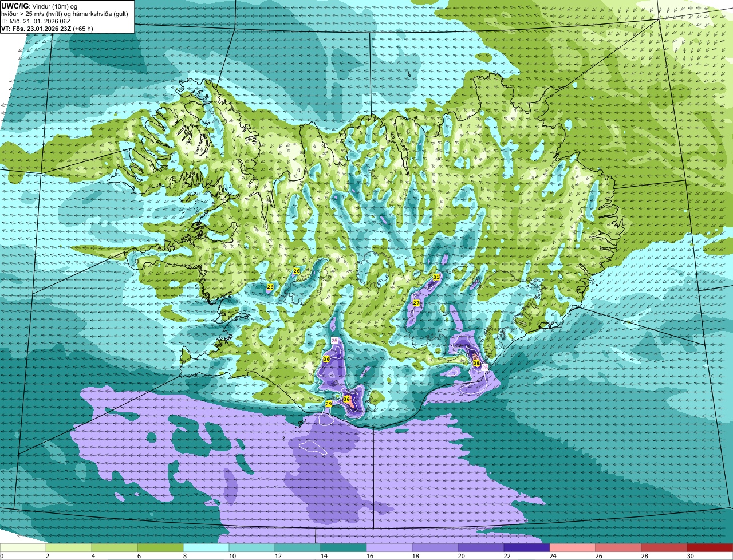This screenshot has width=733, height=560.
Task: Click the '16' legend scale value
Action: (x=369, y=556)
